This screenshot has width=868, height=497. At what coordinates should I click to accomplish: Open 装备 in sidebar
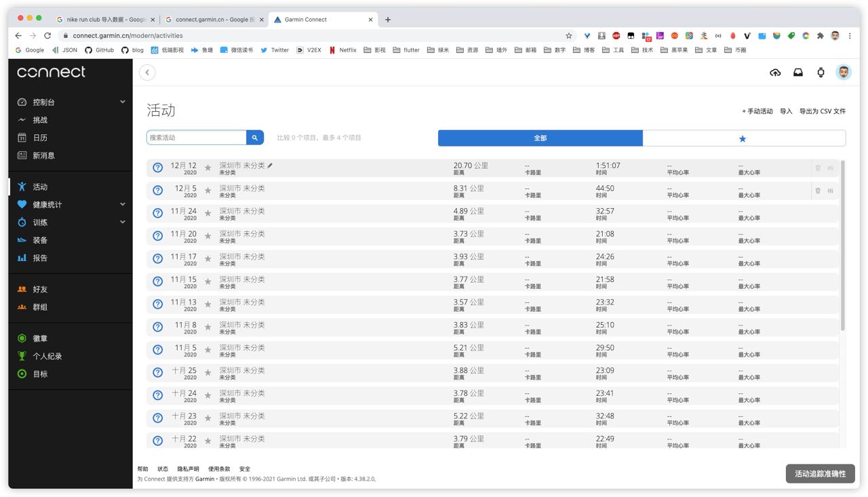(x=40, y=240)
